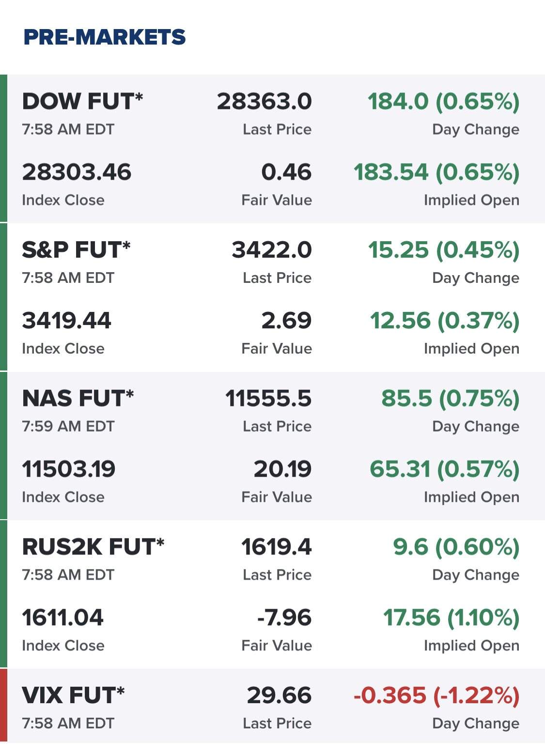Open the S&P FUT* futures entry
Viewport: 545px width, 756px height.
76,250
